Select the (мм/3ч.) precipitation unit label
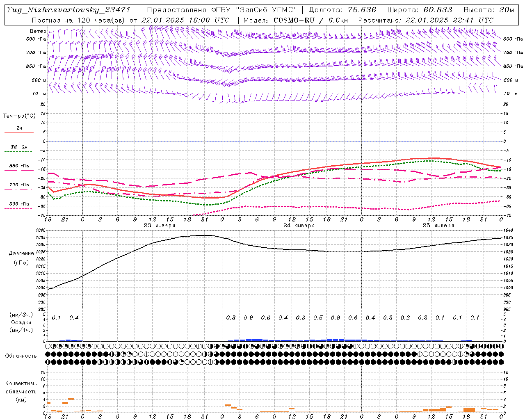Image resolution: width=525 pixels, height=420 pixels. (x=21, y=315)
